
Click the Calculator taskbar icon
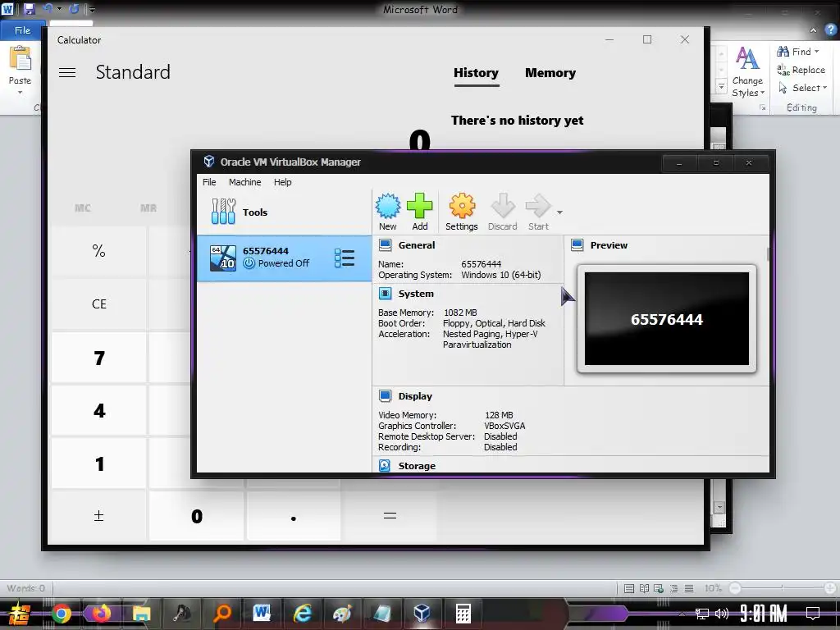click(463, 614)
